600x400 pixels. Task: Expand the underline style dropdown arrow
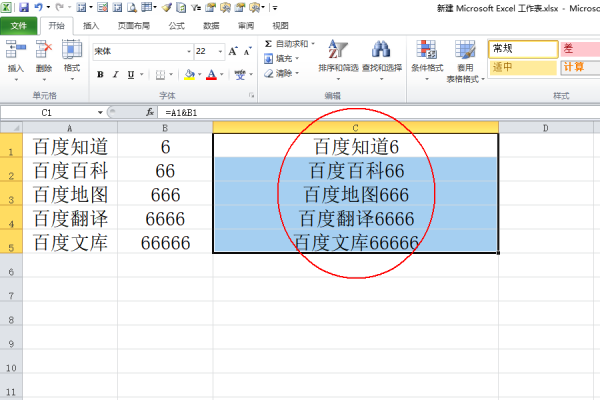point(142,75)
